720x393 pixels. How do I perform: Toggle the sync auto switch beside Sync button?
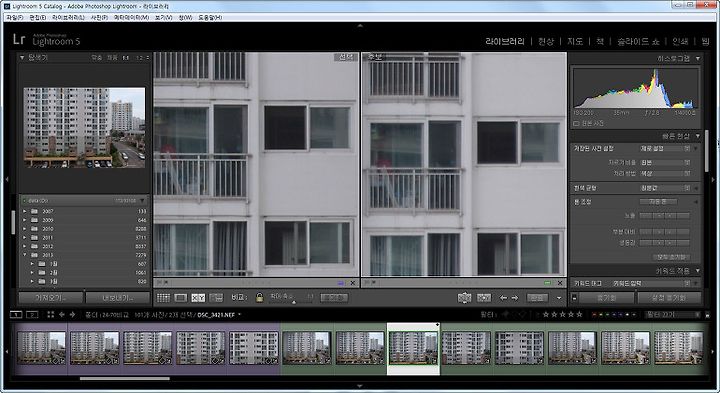tap(574, 298)
